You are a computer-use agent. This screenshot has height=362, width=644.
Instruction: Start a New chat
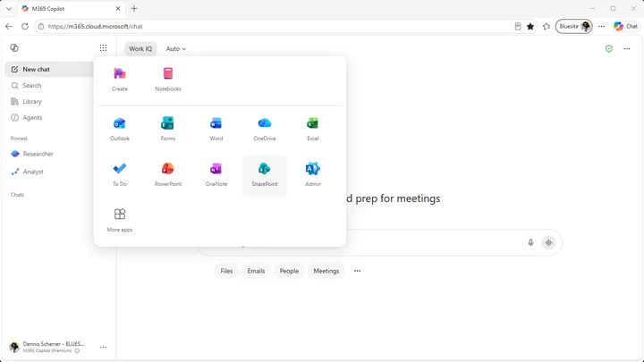(x=49, y=70)
